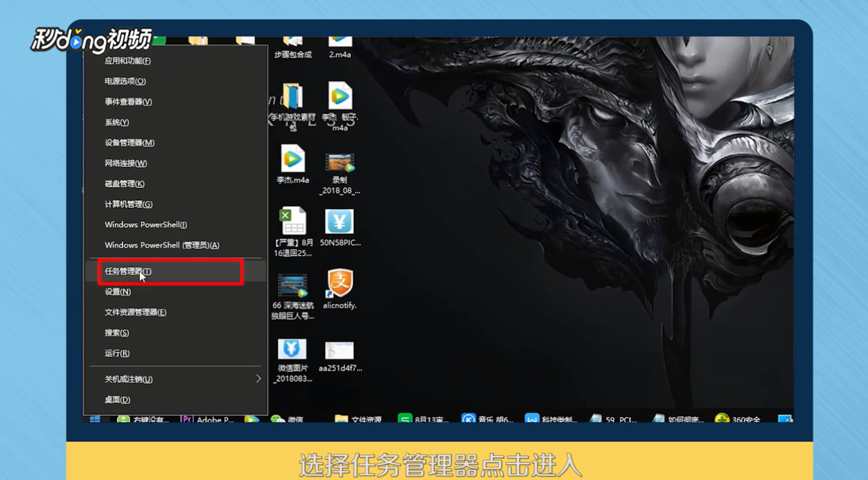Open the Tencent Video taskbar icon
This screenshot has height=480, width=868.
click(x=252, y=419)
